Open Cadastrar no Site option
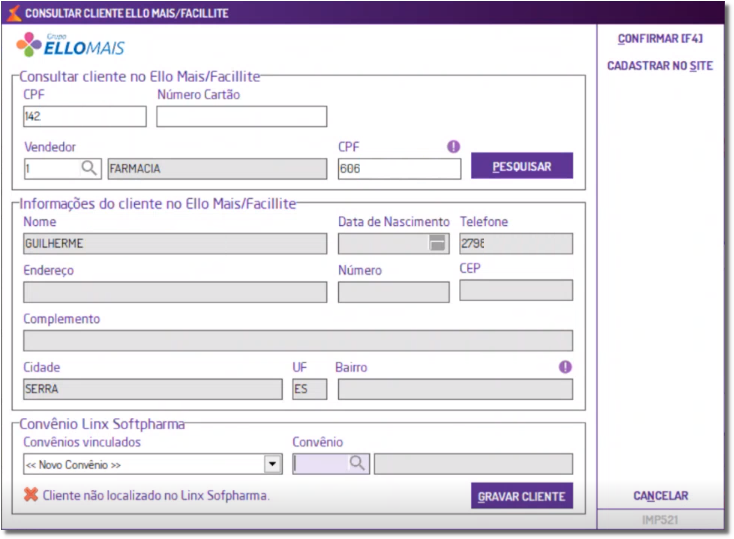Viewport: 734px width, 539px height. pos(660,66)
